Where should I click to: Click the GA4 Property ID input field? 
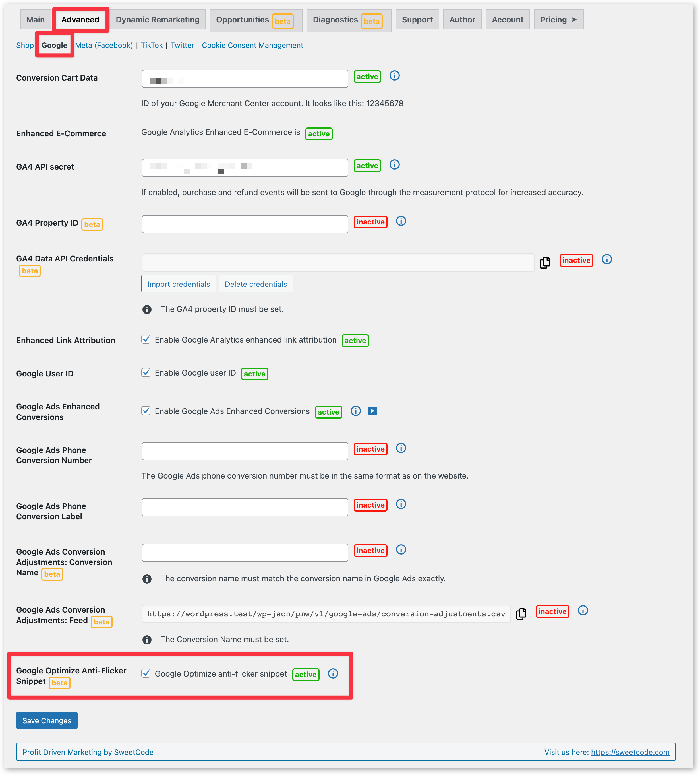(246, 221)
